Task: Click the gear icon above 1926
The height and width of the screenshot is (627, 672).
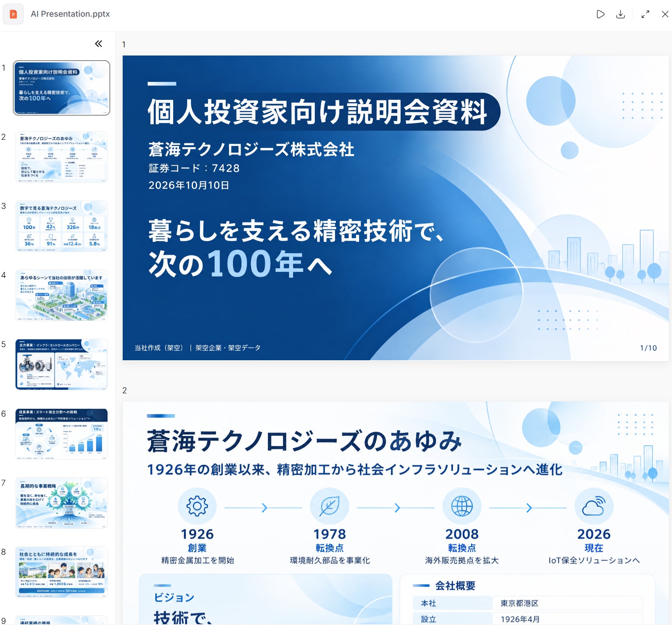Action: coord(197,506)
